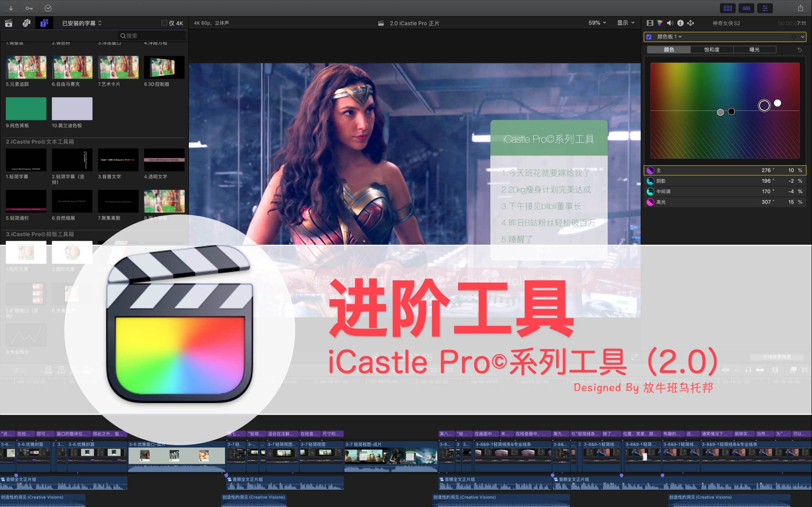Select the 1.轻简字幕 title thumbnail
The image size is (812, 507).
pos(26,160)
